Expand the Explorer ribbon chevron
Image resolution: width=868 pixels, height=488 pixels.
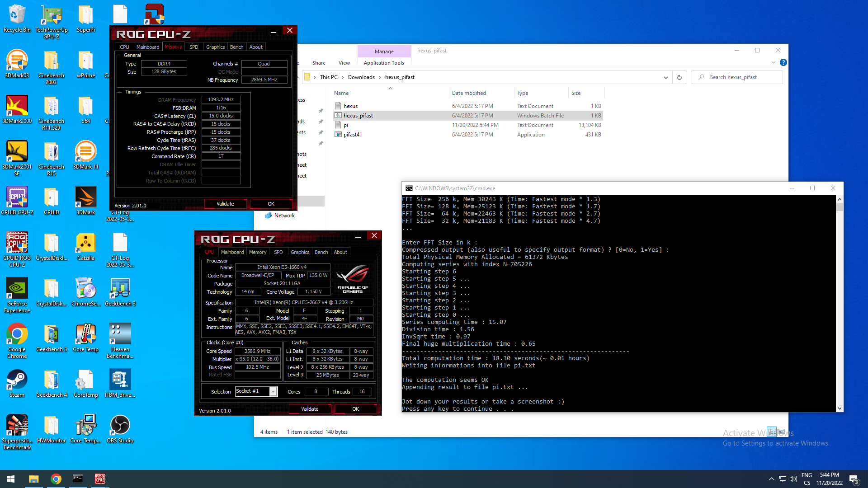click(773, 62)
